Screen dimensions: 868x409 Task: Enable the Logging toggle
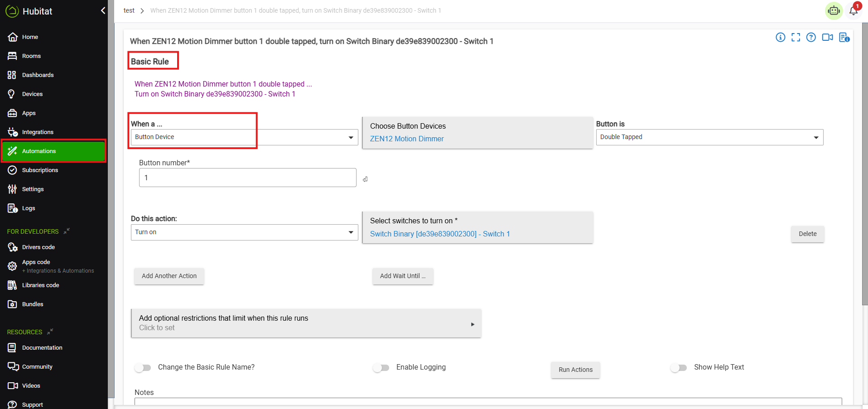point(381,368)
